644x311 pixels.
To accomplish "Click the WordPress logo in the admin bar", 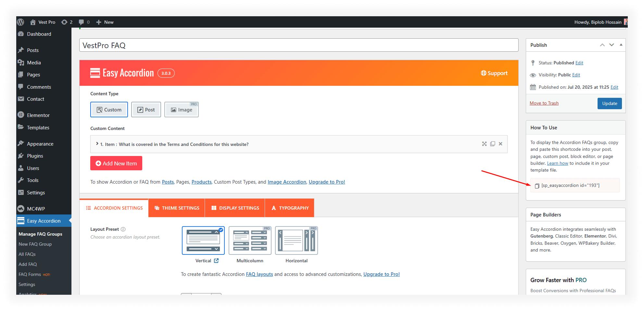I will [20, 22].
